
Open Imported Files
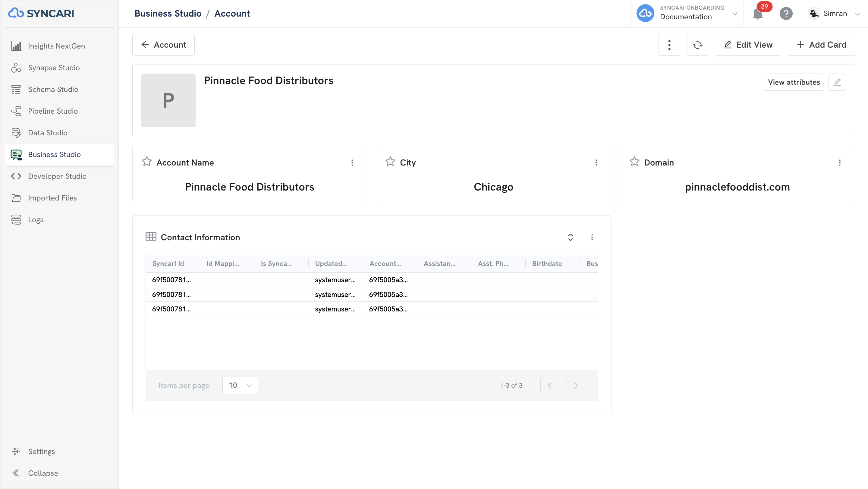point(59,198)
